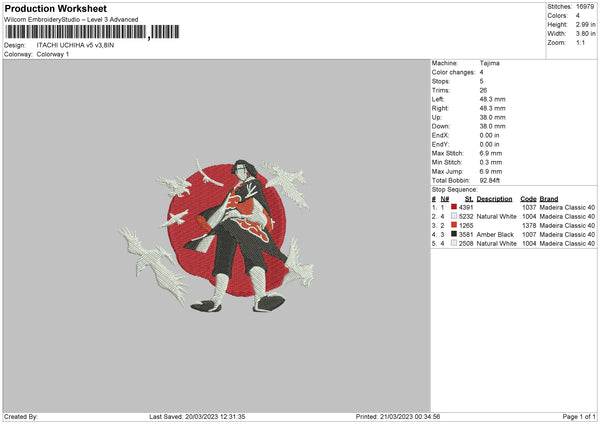Click the Itachi embroidery design preview

217,235
